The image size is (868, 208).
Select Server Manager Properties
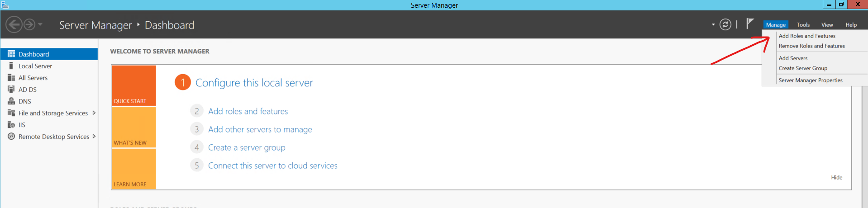810,80
